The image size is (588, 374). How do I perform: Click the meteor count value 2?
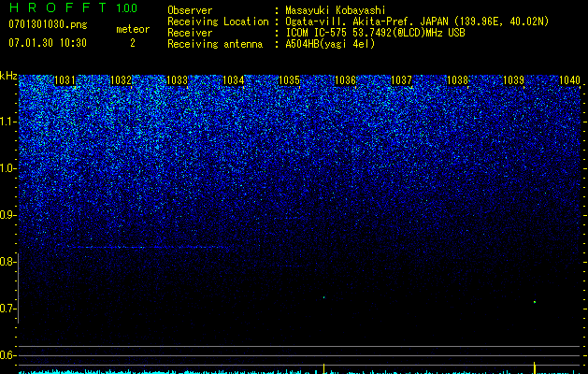(x=133, y=43)
